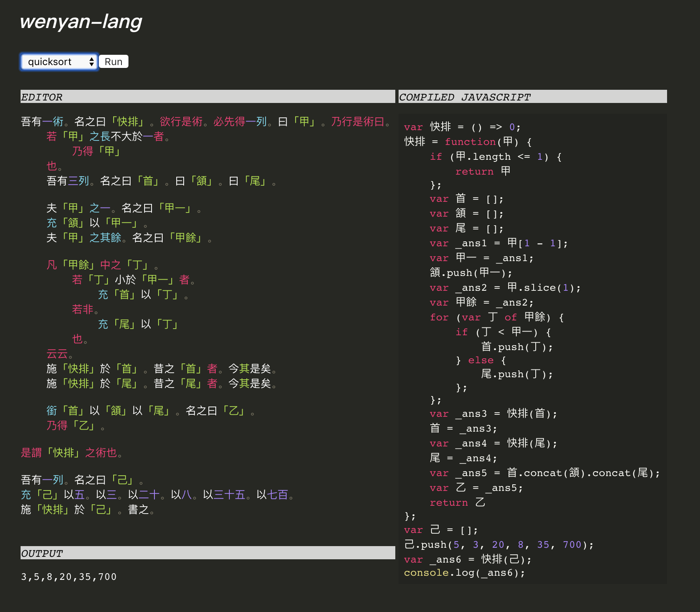This screenshot has height=612, width=700.
Task: Click compiled line 尾 = _ans4
Action: point(463,458)
